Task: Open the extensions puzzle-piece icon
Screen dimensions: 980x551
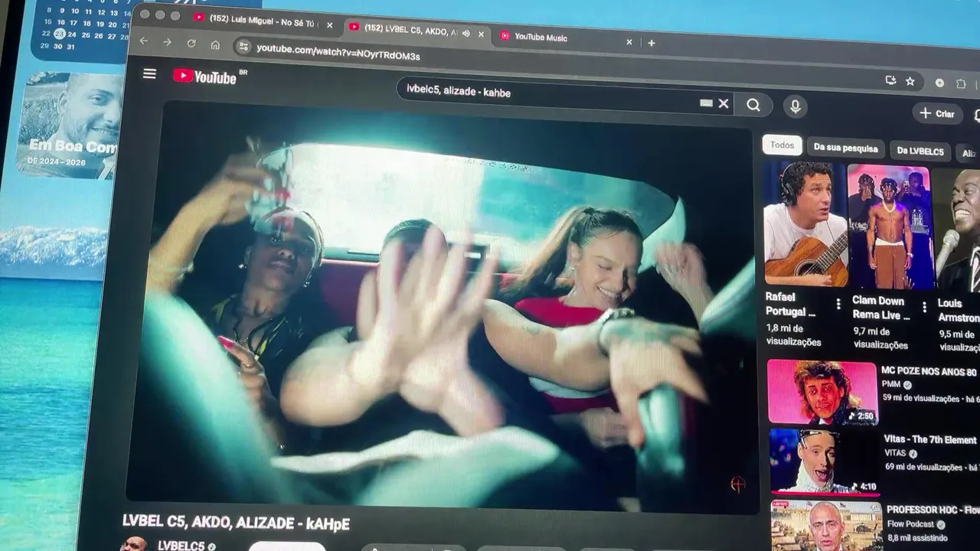Action: tap(961, 83)
